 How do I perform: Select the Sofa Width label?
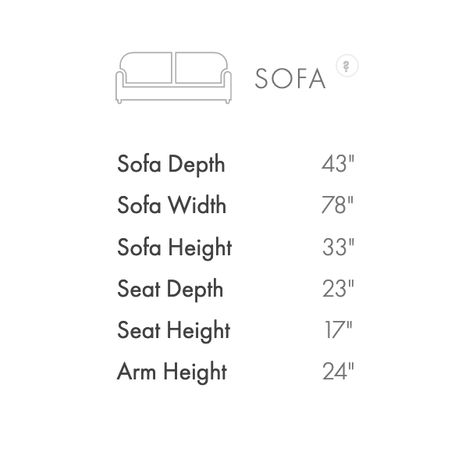(172, 205)
